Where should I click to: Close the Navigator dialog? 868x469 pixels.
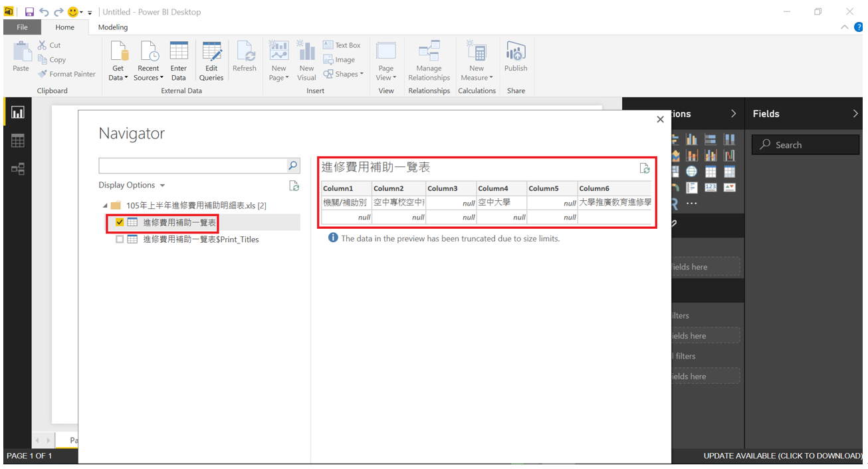(660, 119)
